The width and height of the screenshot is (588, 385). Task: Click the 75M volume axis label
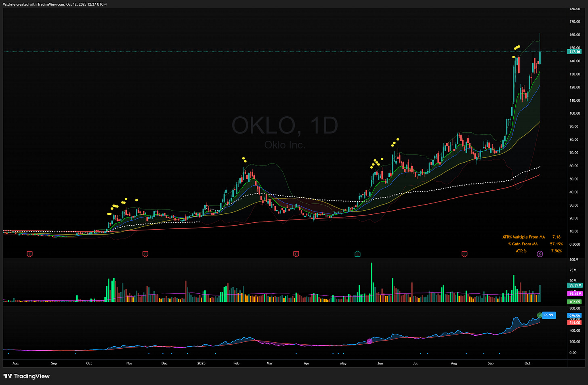[574, 270]
